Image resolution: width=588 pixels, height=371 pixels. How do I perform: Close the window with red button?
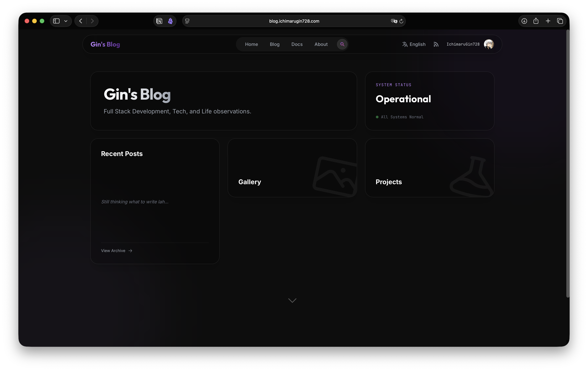click(x=27, y=21)
